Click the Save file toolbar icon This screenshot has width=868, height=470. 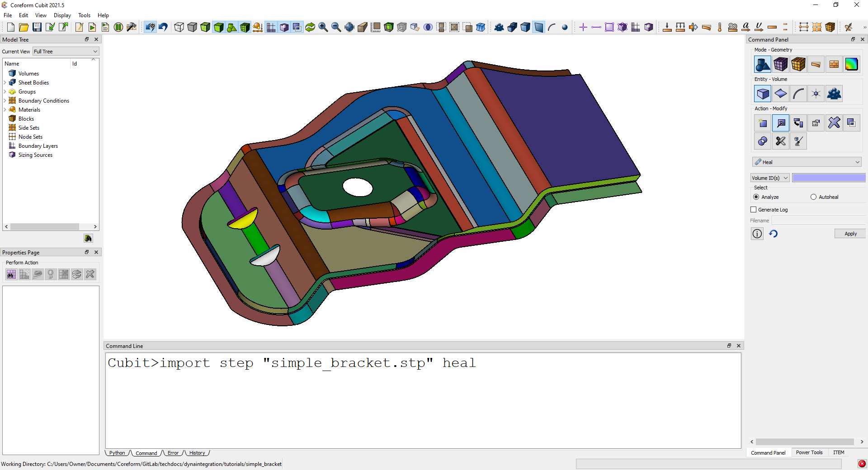(x=37, y=27)
